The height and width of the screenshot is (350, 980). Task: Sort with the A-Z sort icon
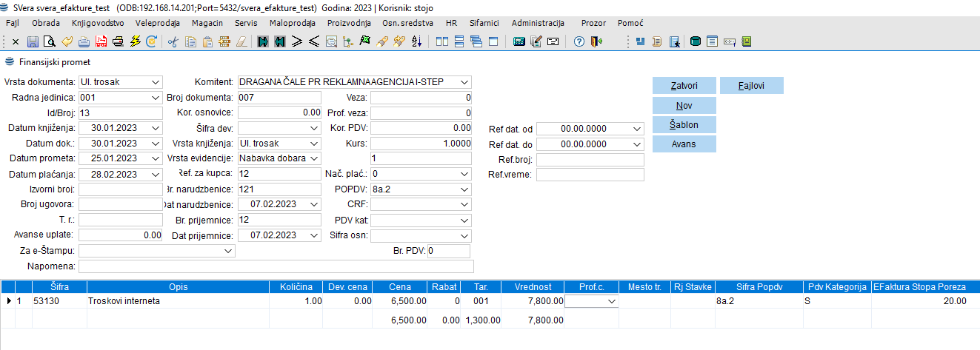coord(416,41)
